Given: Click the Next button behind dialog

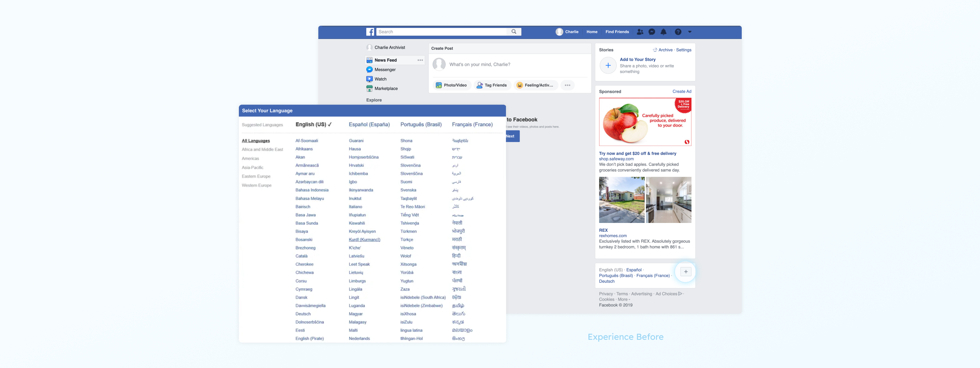Looking at the screenshot, I should tap(512, 136).
